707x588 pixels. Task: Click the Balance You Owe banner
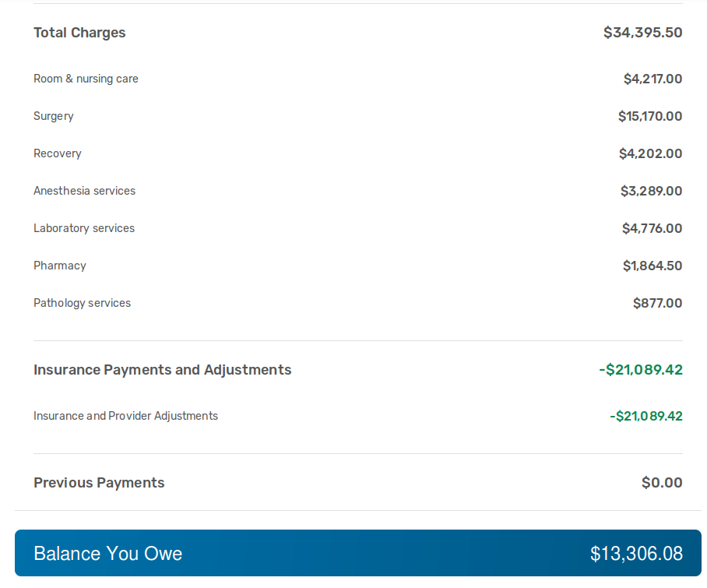pyautogui.click(x=358, y=553)
